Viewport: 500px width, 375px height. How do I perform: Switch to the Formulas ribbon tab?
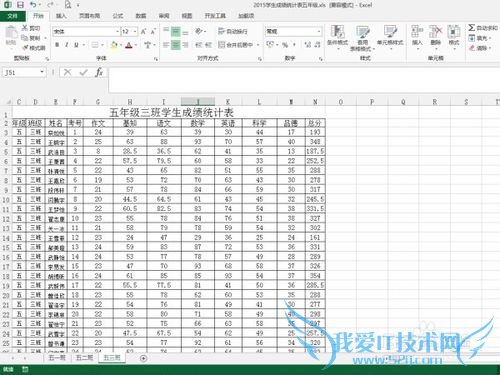pyautogui.click(x=118, y=16)
